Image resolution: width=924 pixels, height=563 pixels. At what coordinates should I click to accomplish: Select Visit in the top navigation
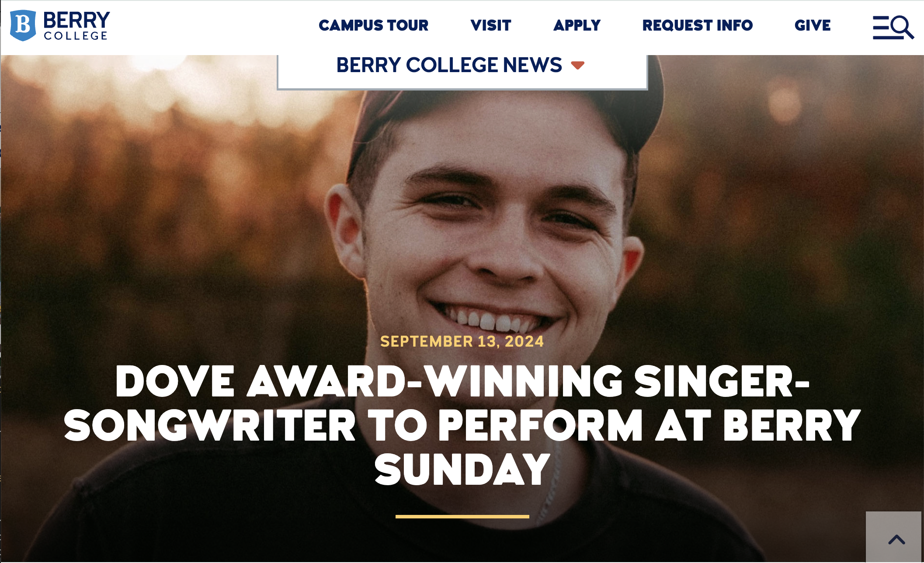(x=490, y=25)
